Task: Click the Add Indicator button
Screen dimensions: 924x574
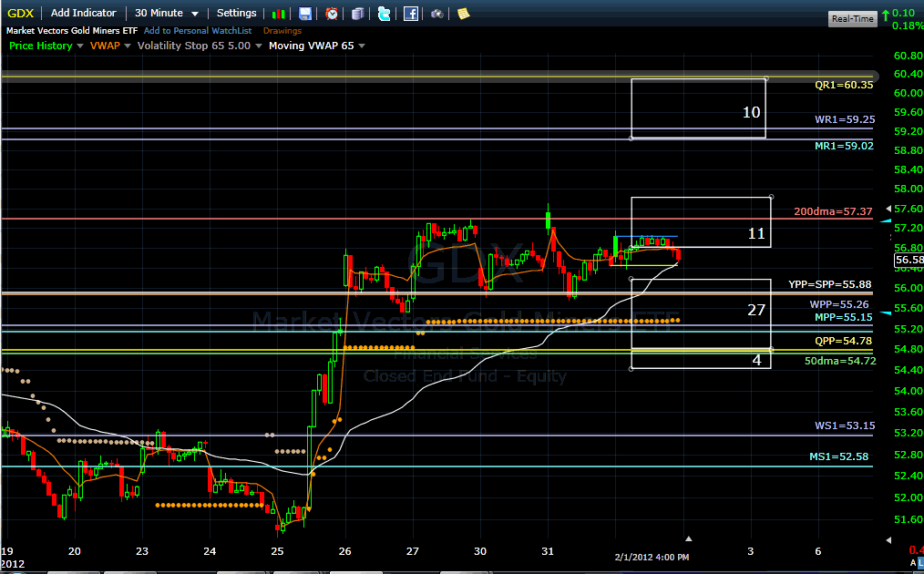Action: (83, 13)
